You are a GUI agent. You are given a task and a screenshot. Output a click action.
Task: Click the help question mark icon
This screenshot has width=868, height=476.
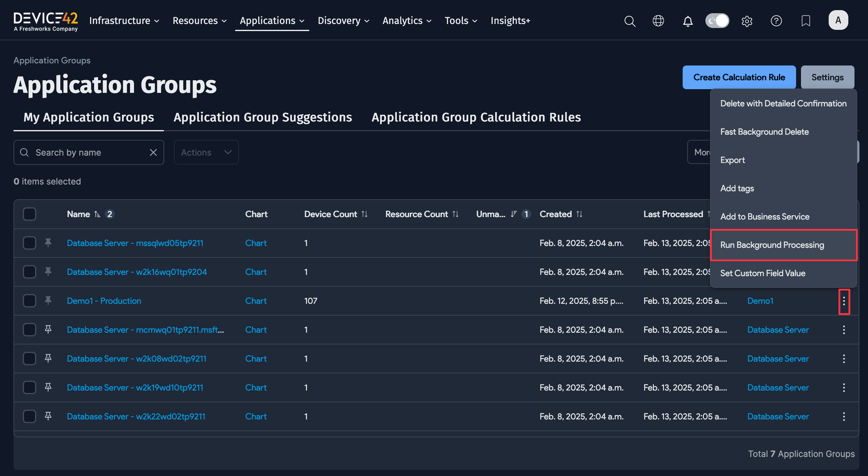tap(776, 21)
